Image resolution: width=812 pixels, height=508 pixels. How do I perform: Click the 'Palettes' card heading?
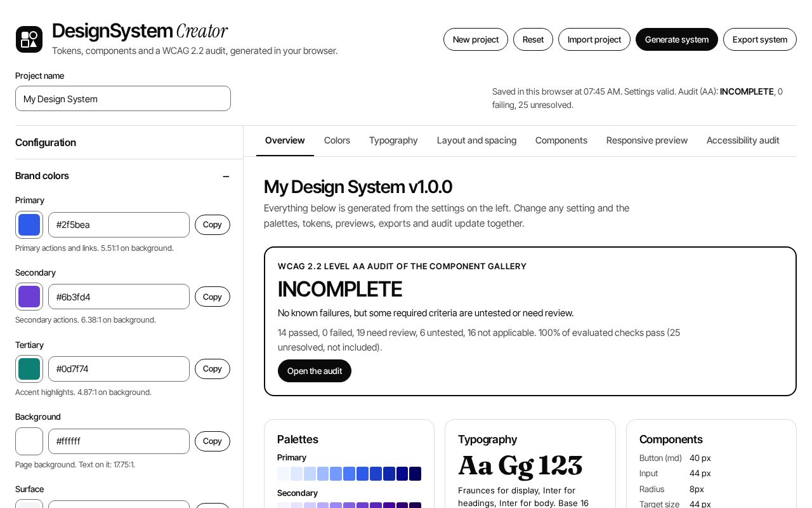point(298,439)
